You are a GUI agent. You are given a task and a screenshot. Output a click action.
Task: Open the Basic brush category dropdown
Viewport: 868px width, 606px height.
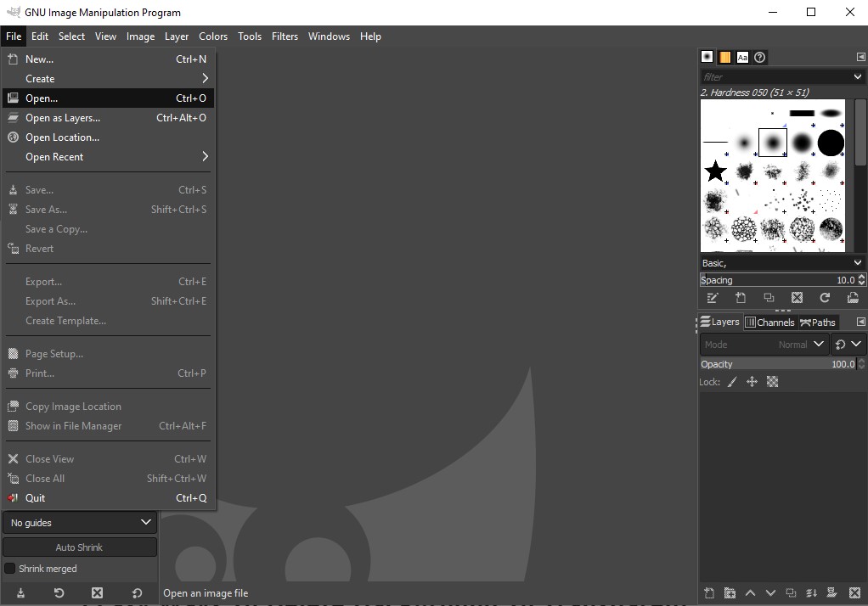[x=781, y=262]
